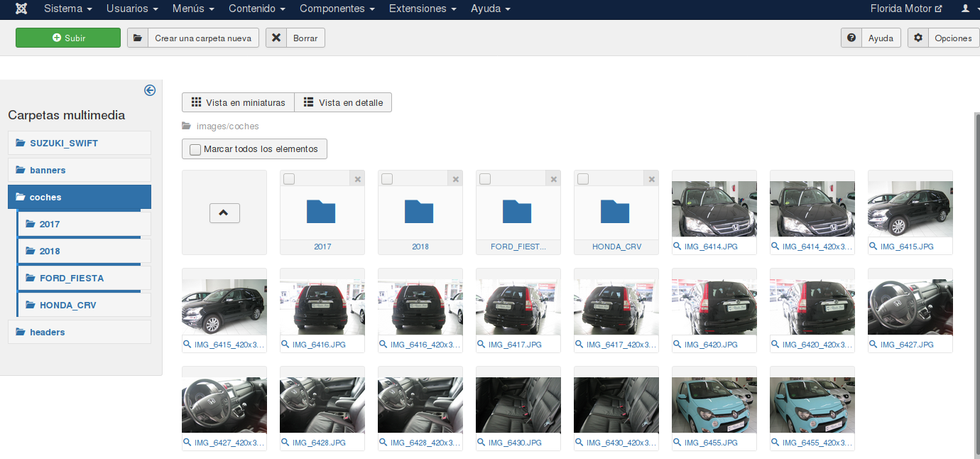Viewport: 980px width, 459px height.
Task: Select HONDA_CRV subfolder in tree
Action: point(85,305)
